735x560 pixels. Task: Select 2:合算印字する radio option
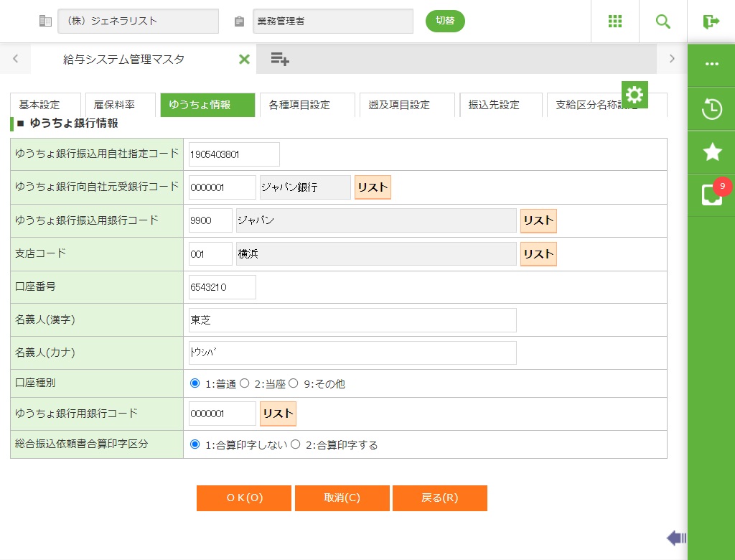295,444
